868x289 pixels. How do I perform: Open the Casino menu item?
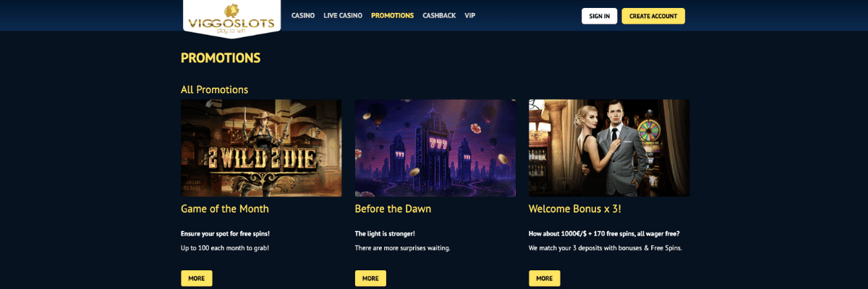[x=303, y=16]
